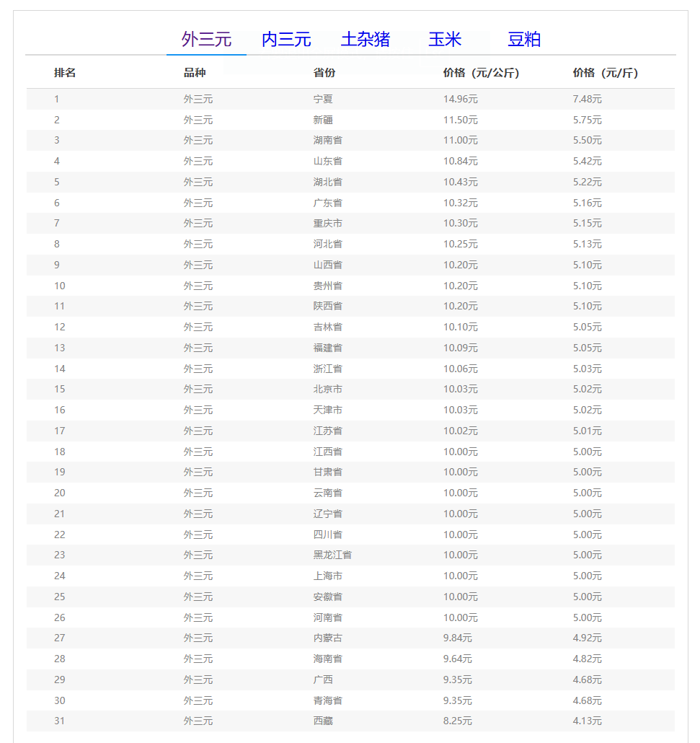Click the 品种 column header
This screenshot has height=743, width=700.
[x=195, y=73]
